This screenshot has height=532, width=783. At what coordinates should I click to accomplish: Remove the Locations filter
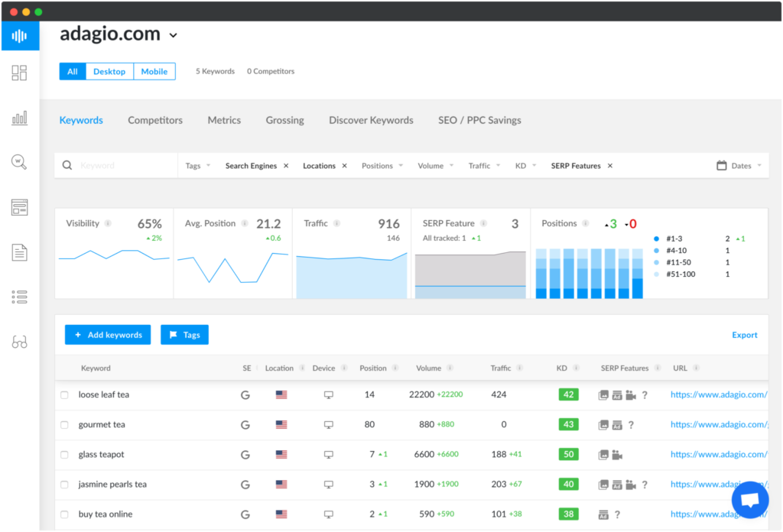(345, 166)
